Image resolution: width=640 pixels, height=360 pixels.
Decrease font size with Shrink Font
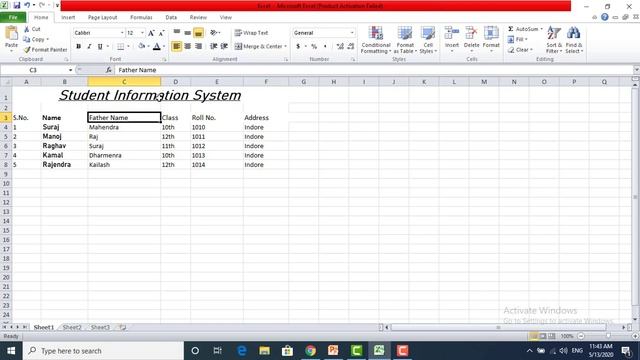click(x=162, y=33)
